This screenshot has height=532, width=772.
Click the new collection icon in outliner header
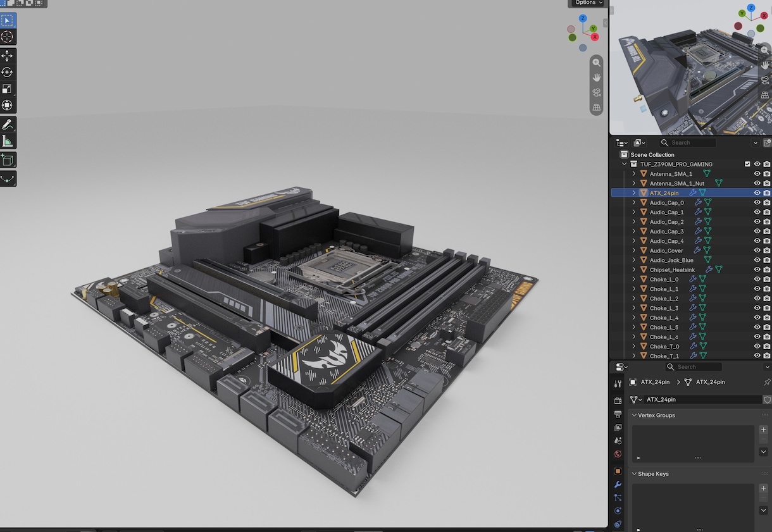[x=768, y=143]
